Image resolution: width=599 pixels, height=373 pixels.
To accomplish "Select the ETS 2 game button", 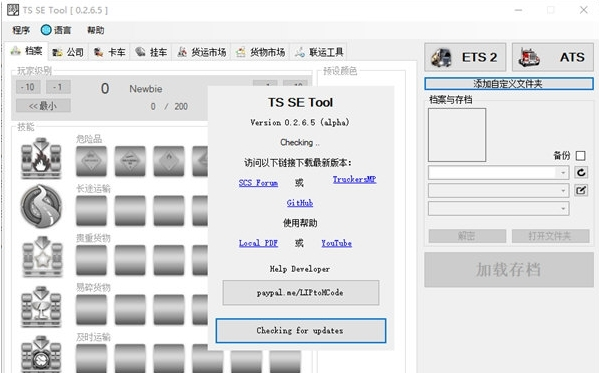I will (465, 57).
